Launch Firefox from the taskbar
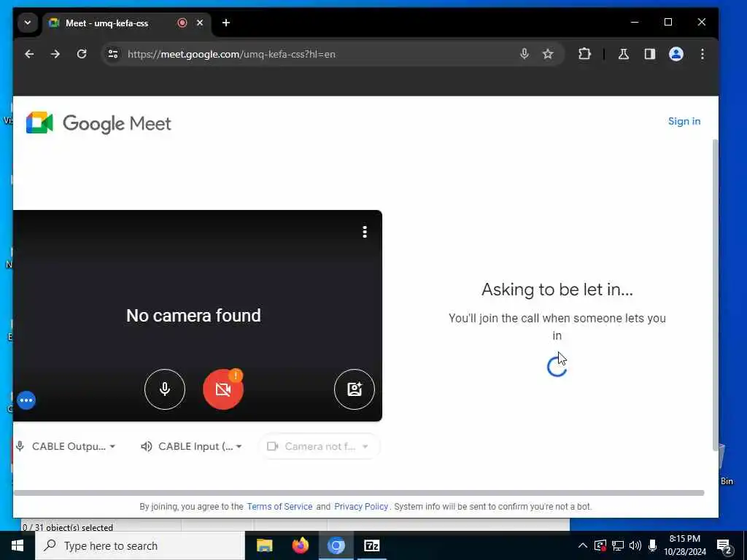This screenshot has width=747, height=560. click(300, 545)
